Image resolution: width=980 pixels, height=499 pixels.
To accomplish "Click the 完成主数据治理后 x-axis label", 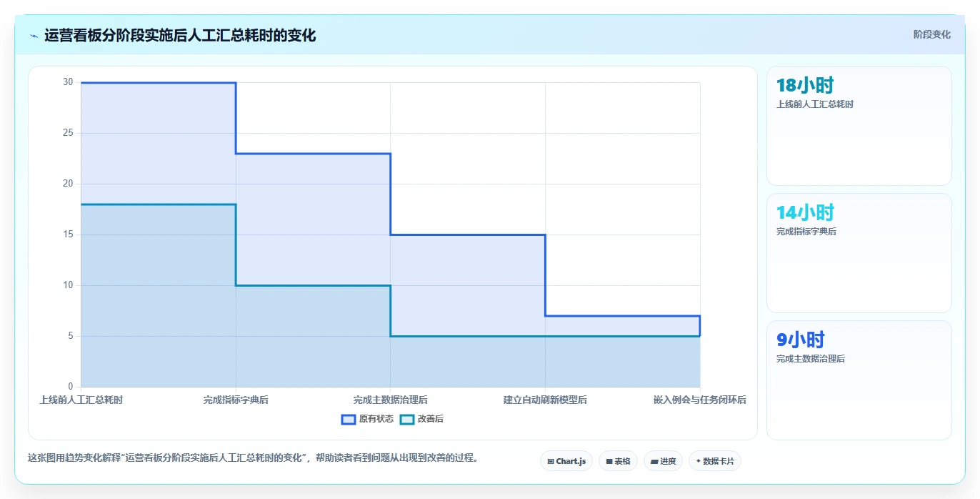I will click(391, 400).
